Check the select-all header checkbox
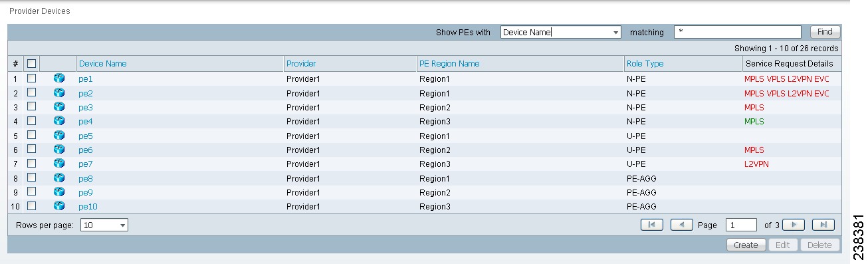Image resolution: width=868 pixels, height=264 pixels. 31,64
